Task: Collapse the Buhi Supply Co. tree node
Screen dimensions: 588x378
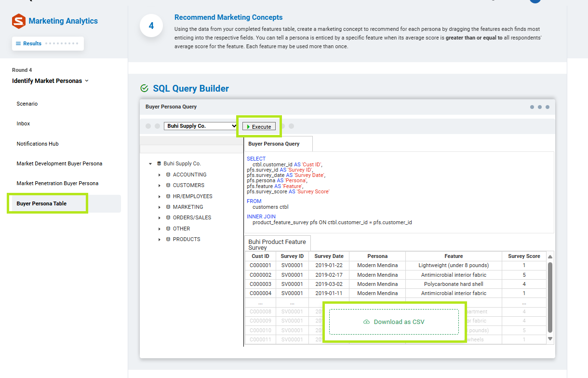Action: coord(150,164)
